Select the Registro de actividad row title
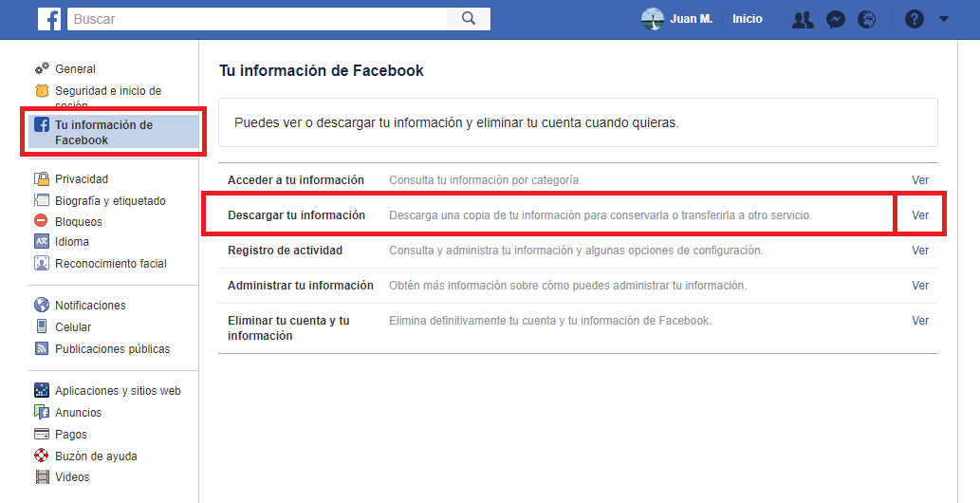The image size is (980, 503). pos(285,251)
